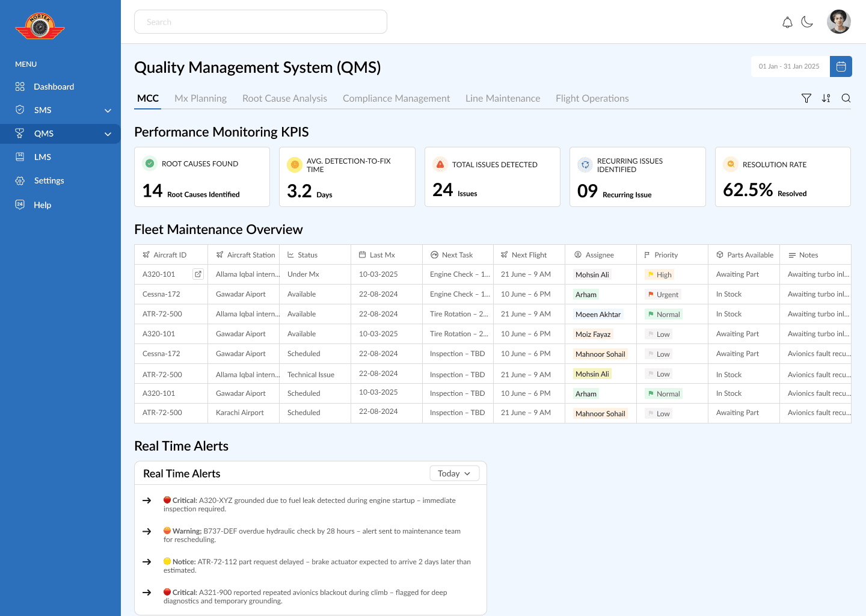Click the Dashboard grid icon
This screenshot has height=616, width=866.
click(x=20, y=87)
